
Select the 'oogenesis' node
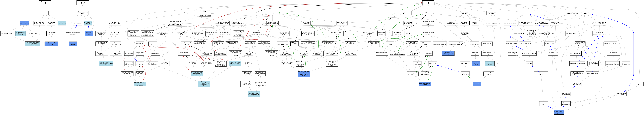(529, 64)
